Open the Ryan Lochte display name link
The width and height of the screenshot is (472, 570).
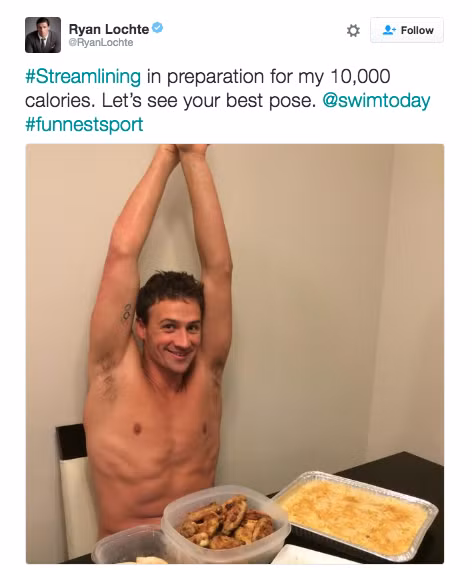coord(109,29)
